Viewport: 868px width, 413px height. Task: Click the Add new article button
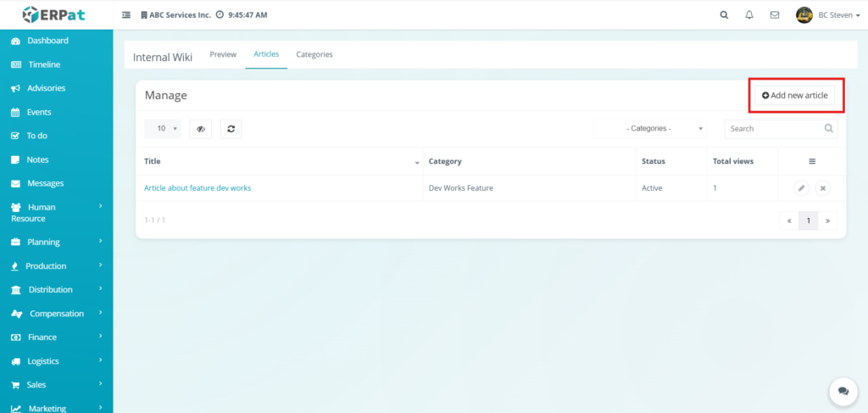794,96
